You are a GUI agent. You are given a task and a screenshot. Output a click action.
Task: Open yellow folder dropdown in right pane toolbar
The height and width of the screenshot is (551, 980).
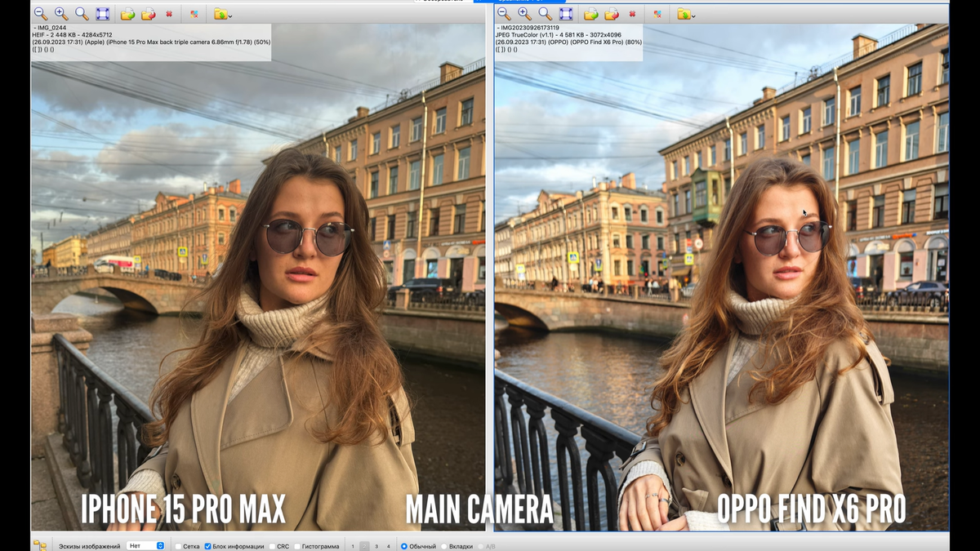click(685, 14)
